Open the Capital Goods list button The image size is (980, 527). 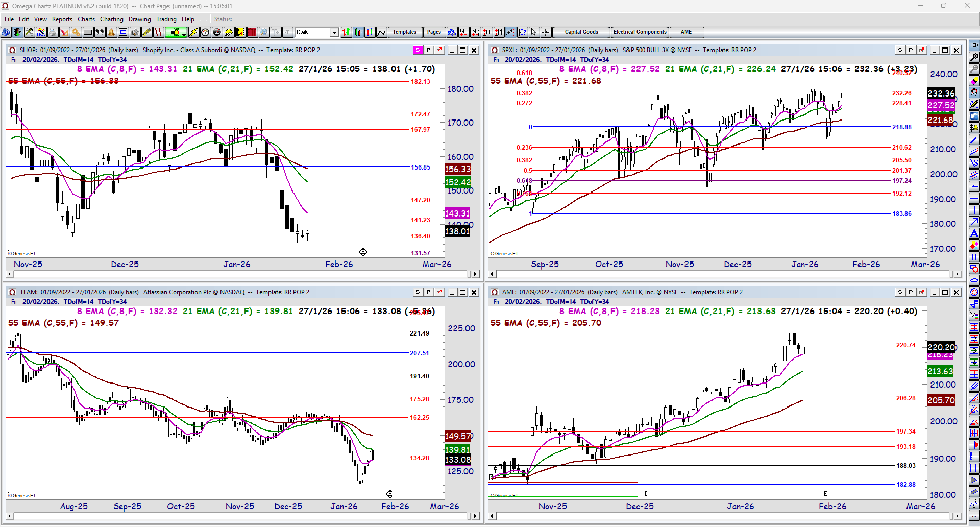point(581,32)
